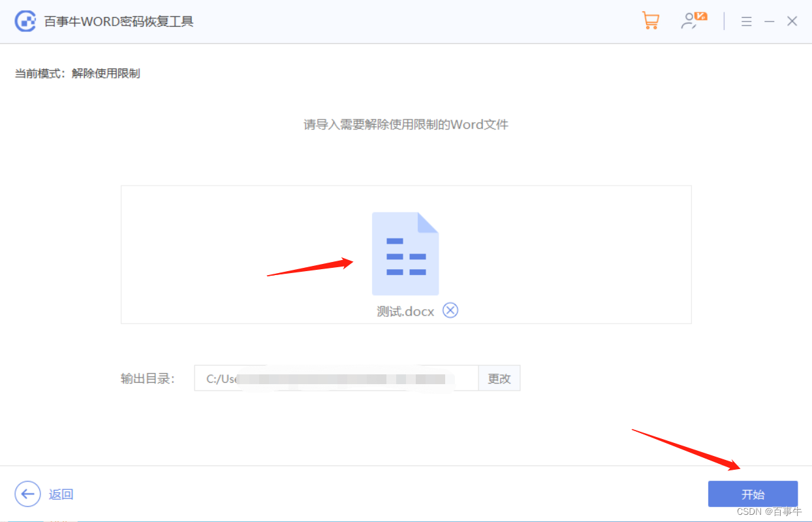812x522 pixels.
Task: Close the password recovery tool window
Action: pyautogui.click(x=792, y=22)
